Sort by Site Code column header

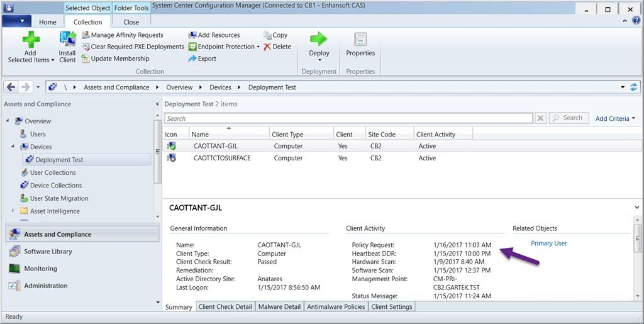tap(389, 134)
